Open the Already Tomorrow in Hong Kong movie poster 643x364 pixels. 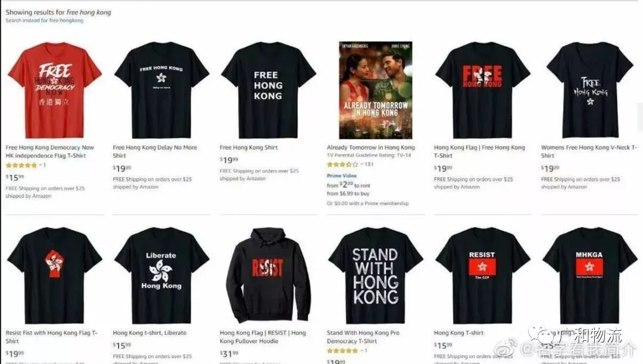tap(375, 90)
